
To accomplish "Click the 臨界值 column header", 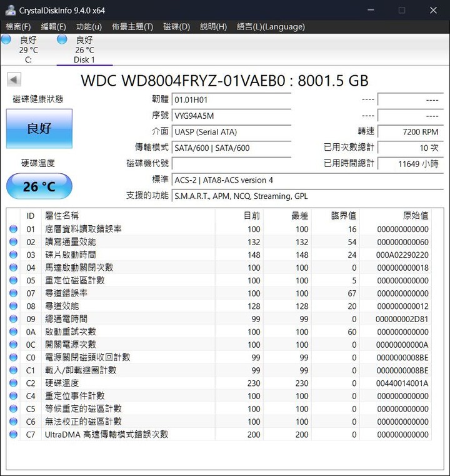I will 336,216.
